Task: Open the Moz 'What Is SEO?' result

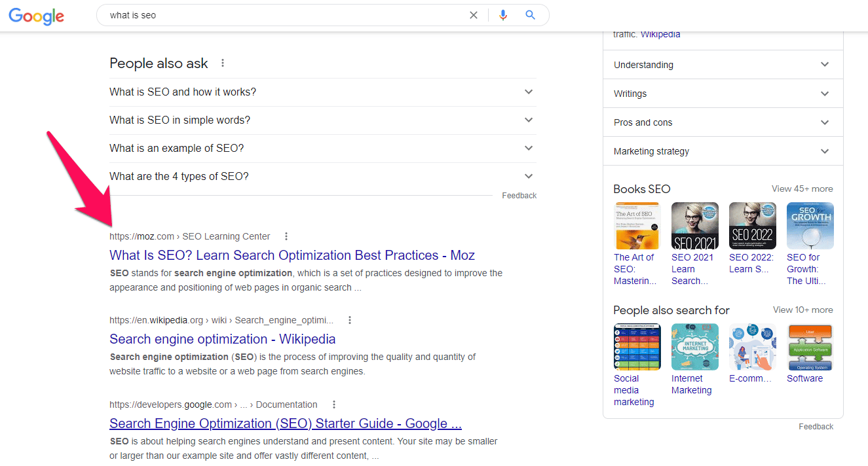Action: click(x=292, y=255)
